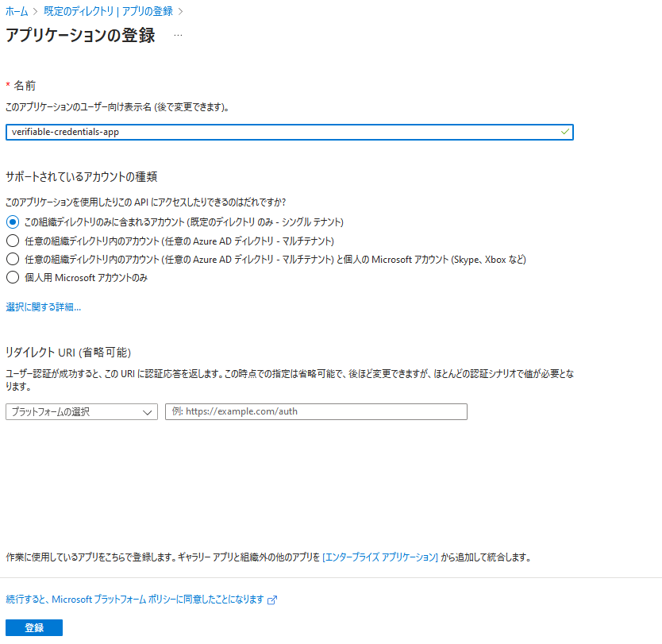Select the single tenant account option (シングル テナント)
Screen dimensions: 662x644
click(12, 222)
